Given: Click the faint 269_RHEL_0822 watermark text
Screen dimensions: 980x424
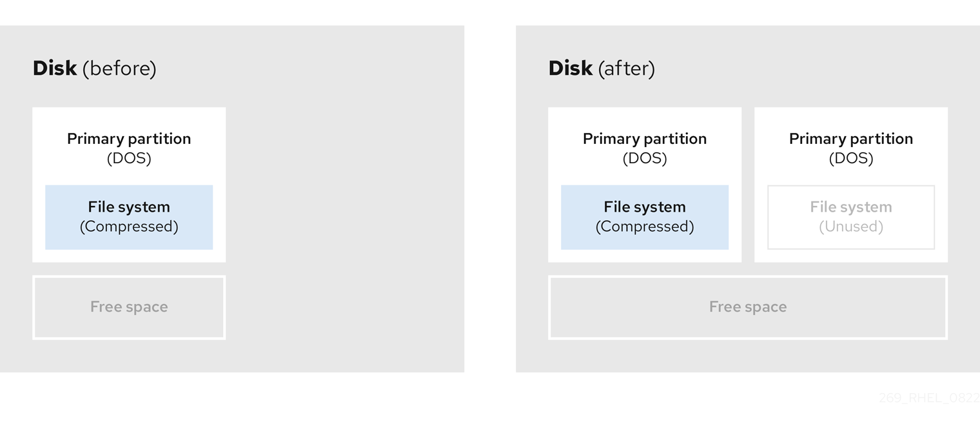Looking at the screenshot, I should pyautogui.click(x=928, y=398).
